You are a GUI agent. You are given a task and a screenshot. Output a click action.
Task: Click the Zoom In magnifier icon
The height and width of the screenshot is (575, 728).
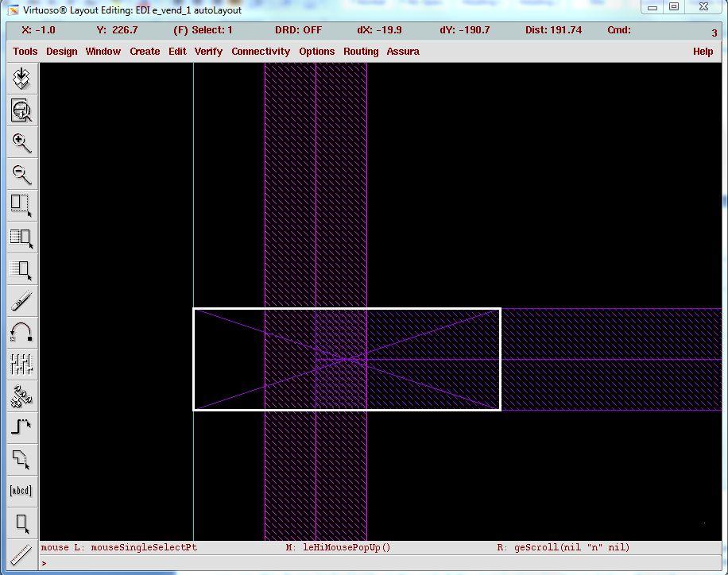tap(21, 143)
